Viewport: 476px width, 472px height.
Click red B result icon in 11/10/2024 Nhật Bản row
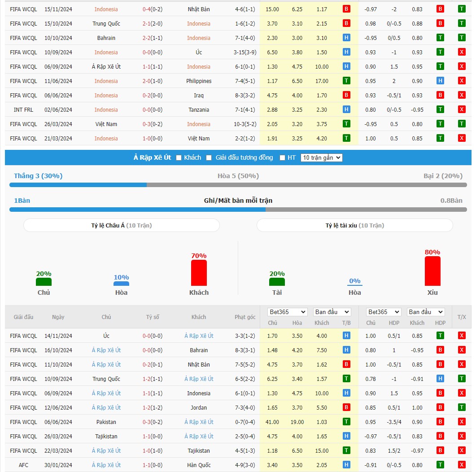(346, 364)
